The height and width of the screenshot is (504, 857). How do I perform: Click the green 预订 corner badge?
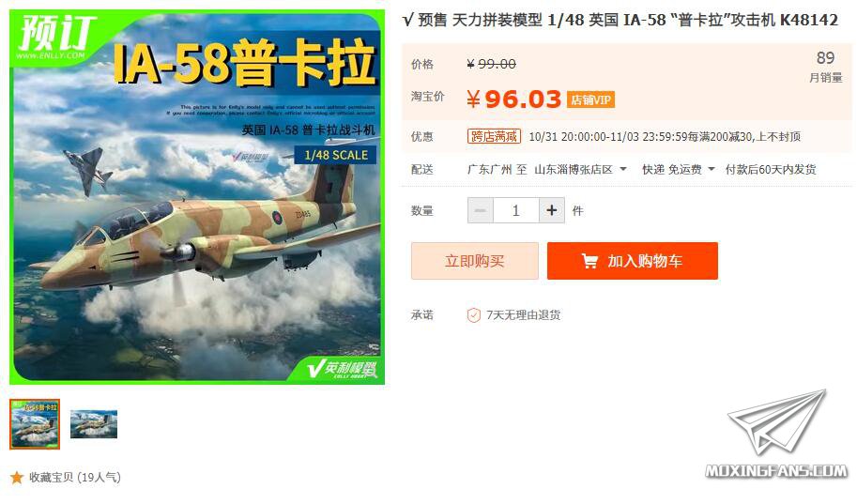pos(54,38)
